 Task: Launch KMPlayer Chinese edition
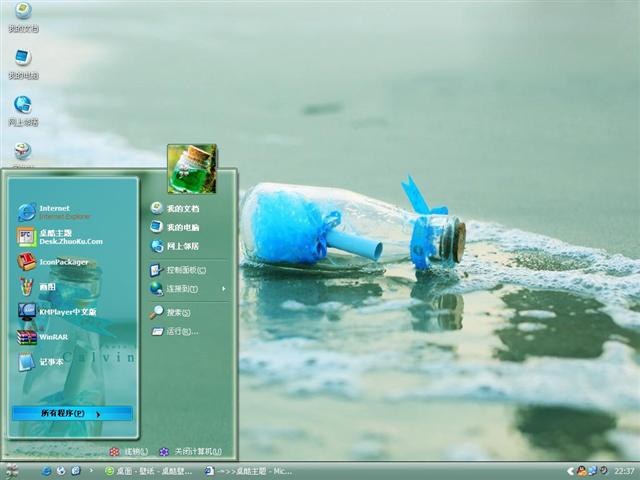tap(57, 312)
